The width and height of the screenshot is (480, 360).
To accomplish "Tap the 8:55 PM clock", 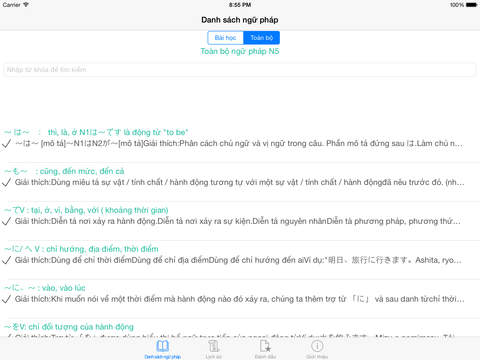I will 240,5.
